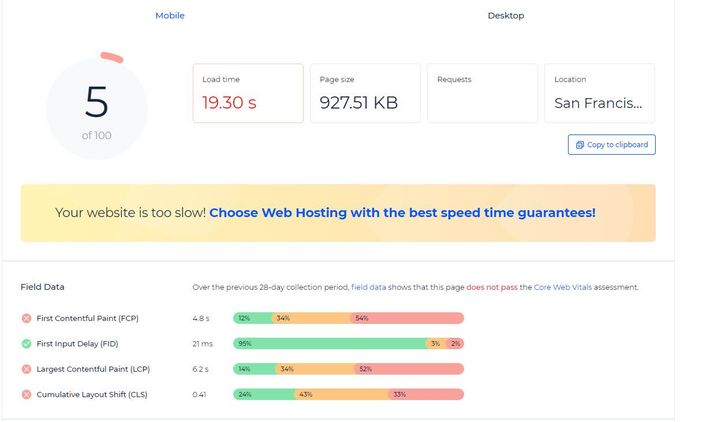725x422 pixels.
Task: Switch to the Mobile tab
Action: pyautogui.click(x=170, y=16)
